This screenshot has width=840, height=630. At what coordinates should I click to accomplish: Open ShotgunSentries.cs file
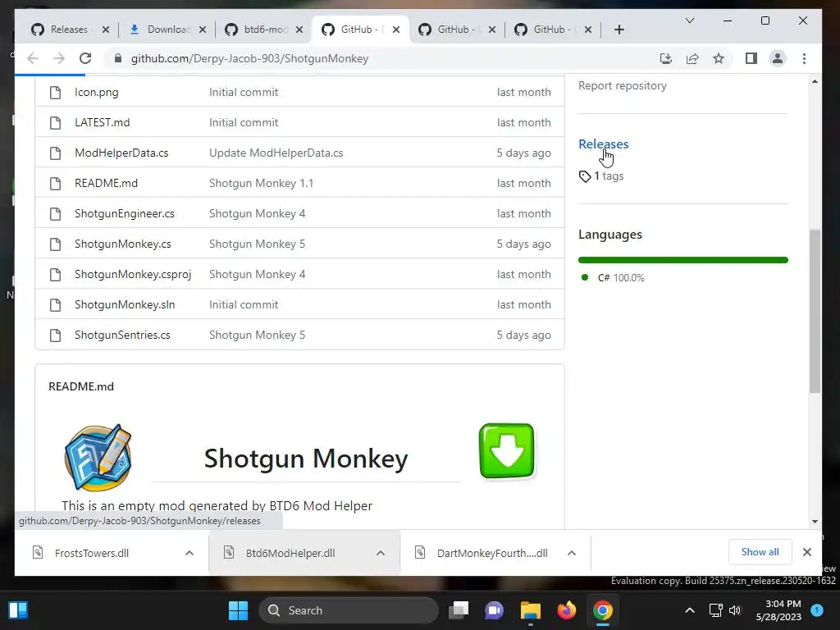122,335
